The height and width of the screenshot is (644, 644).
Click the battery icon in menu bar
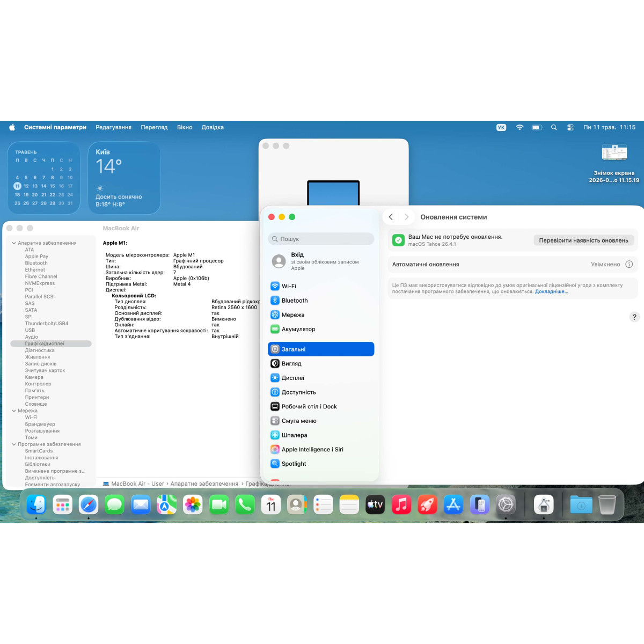tap(537, 128)
